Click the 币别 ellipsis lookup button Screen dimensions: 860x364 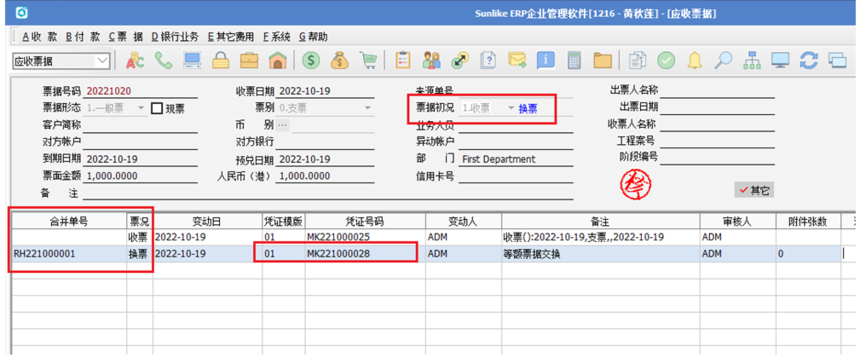pos(283,125)
